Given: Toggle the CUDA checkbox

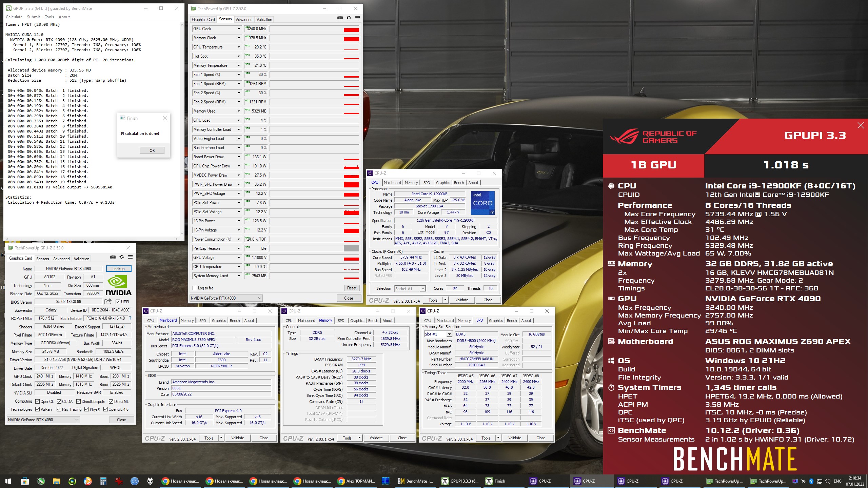Looking at the screenshot, I should tap(59, 401).
